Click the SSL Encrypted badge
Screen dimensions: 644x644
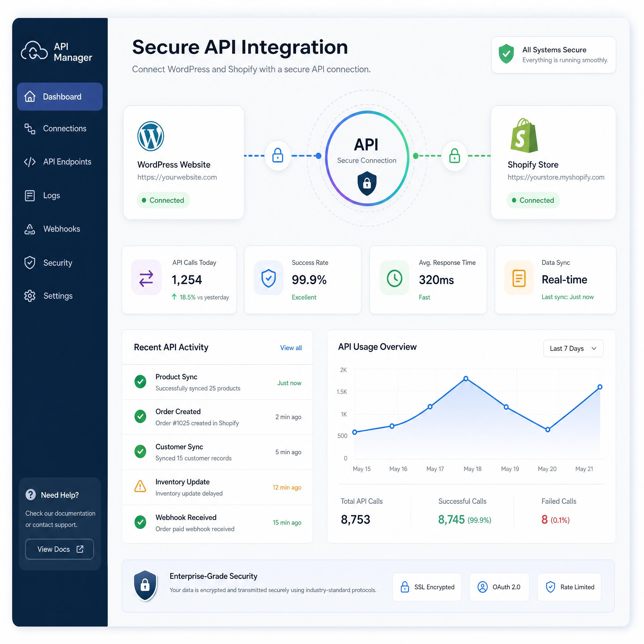tap(427, 587)
